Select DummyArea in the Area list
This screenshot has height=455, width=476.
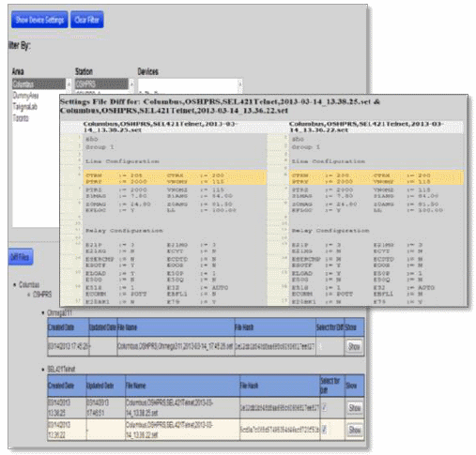point(25,95)
